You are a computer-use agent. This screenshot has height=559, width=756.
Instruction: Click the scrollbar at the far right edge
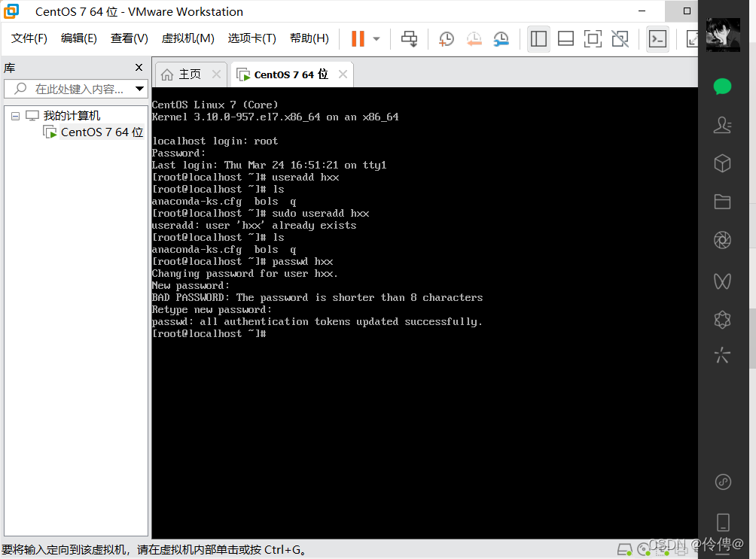coord(752,337)
